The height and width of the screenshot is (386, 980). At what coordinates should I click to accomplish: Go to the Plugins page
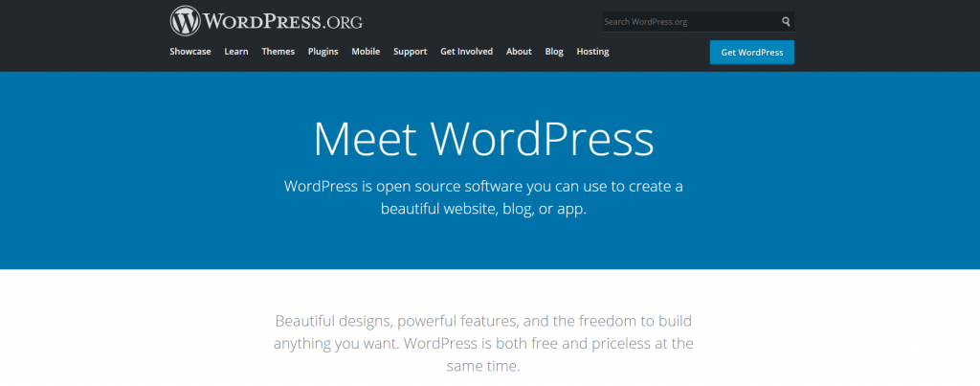pyautogui.click(x=323, y=52)
